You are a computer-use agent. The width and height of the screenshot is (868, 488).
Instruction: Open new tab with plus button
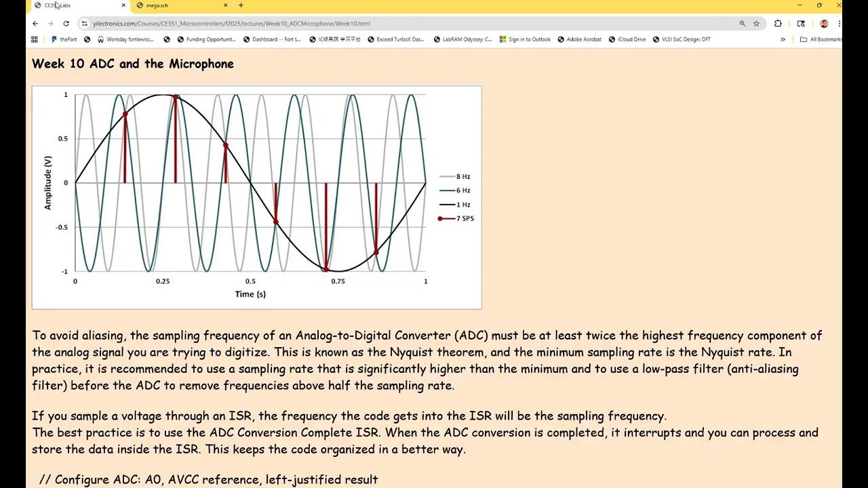pos(241,5)
